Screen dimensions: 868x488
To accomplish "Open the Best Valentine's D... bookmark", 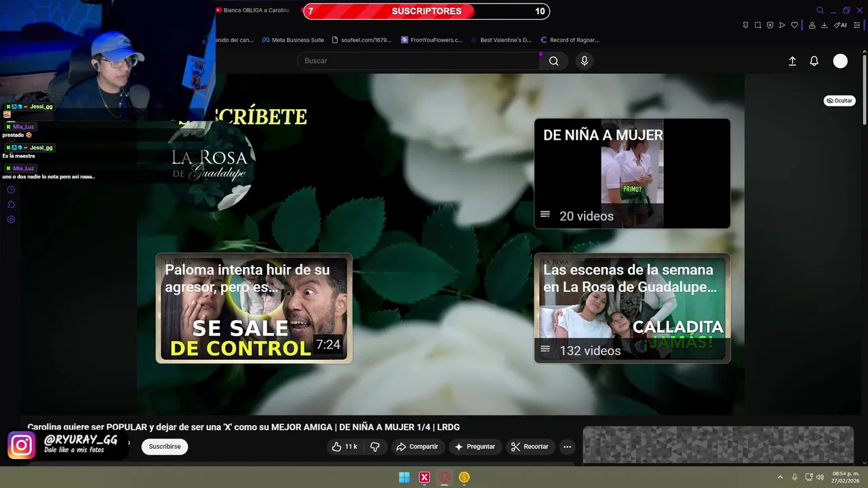I will tap(501, 40).
